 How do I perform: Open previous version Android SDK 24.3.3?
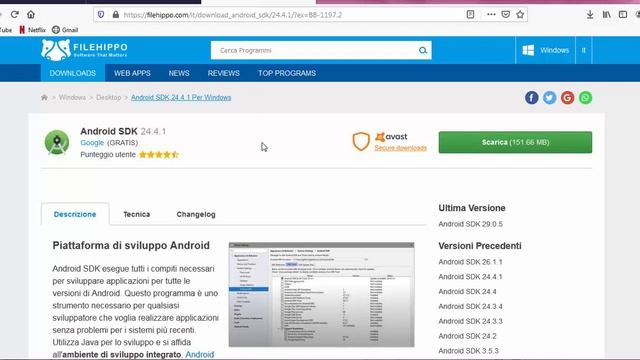point(470,321)
